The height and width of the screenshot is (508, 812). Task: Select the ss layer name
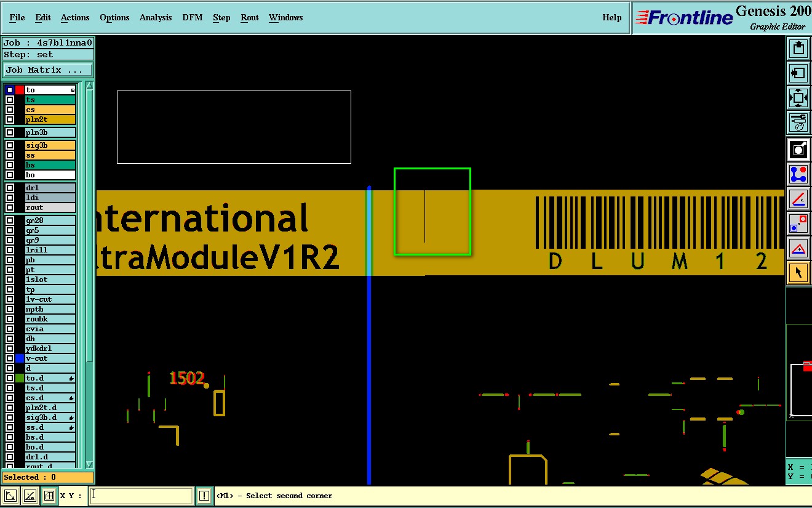(x=50, y=155)
